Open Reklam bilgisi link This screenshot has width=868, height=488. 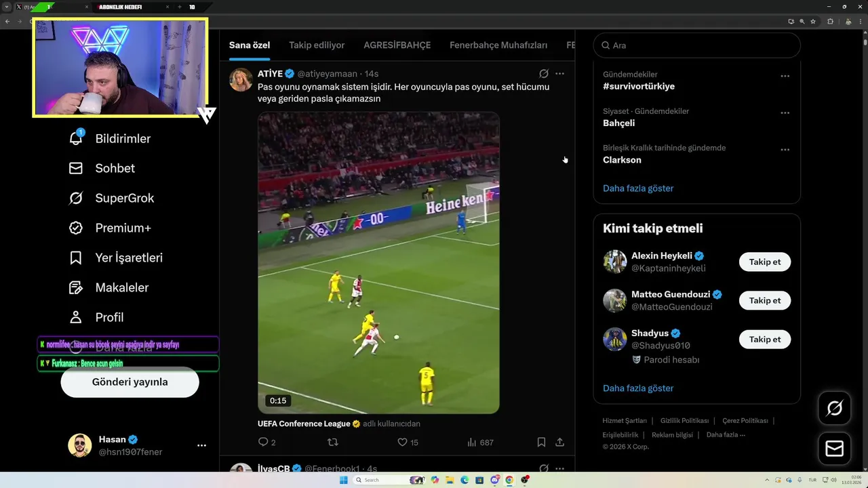click(672, 435)
